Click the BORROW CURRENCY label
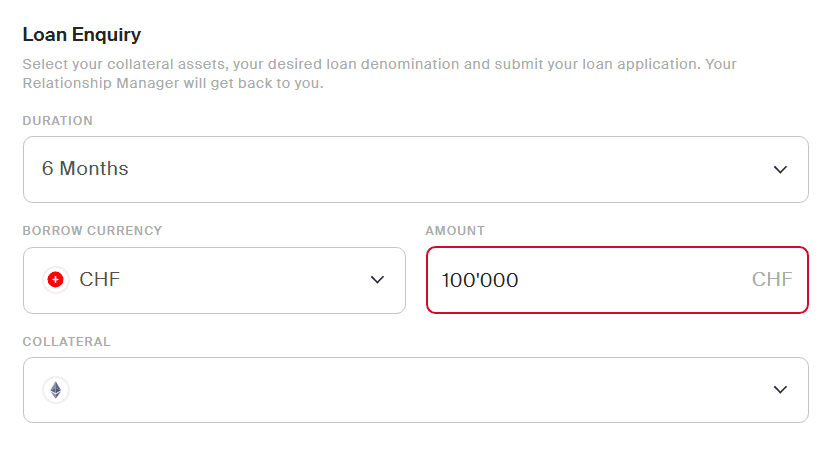Image resolution: width=835 pixels, height=453 pixels. click(92, 231)
